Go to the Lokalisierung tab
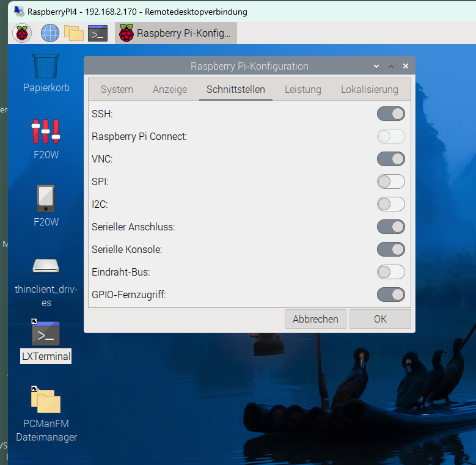The width and height of the screenshot is (476, 465). 370,90
